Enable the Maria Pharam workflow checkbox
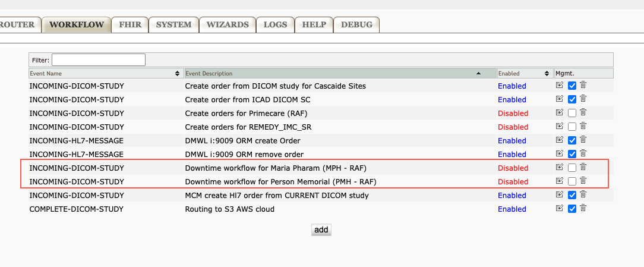 coord(572,168)
